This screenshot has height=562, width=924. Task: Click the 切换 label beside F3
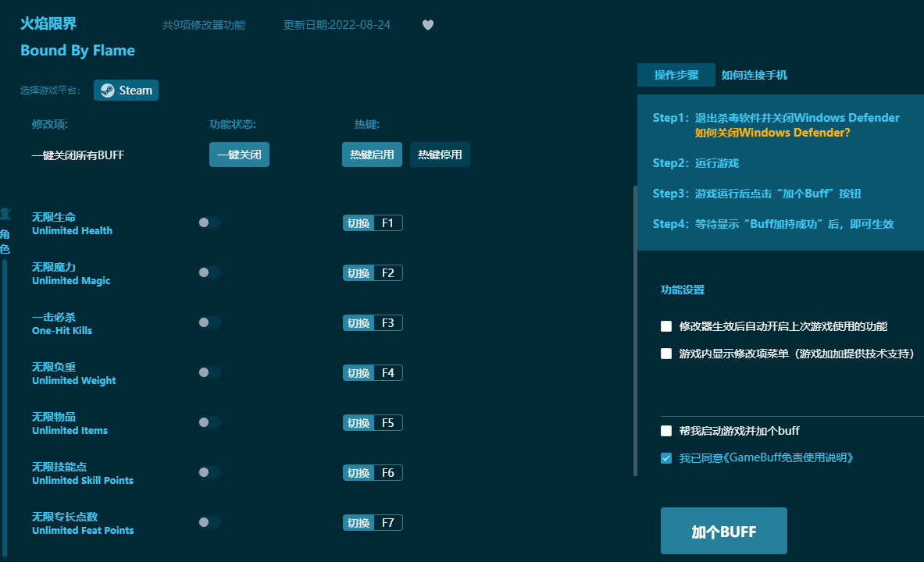click(359, 323)
